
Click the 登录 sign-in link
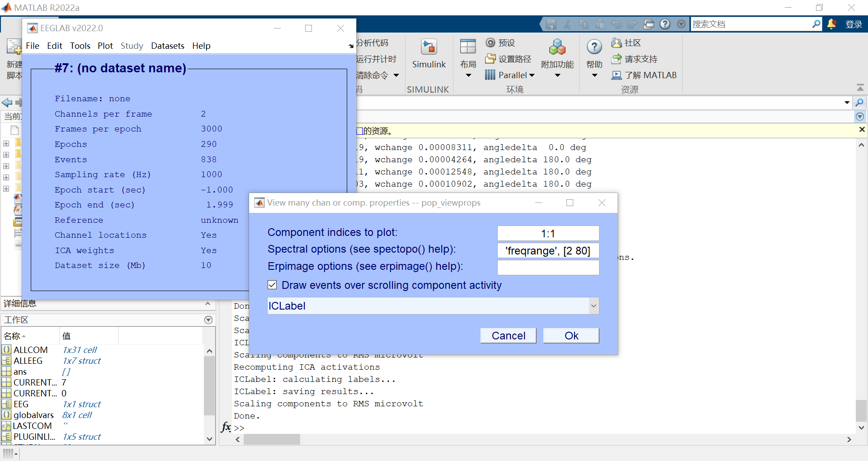854,24
